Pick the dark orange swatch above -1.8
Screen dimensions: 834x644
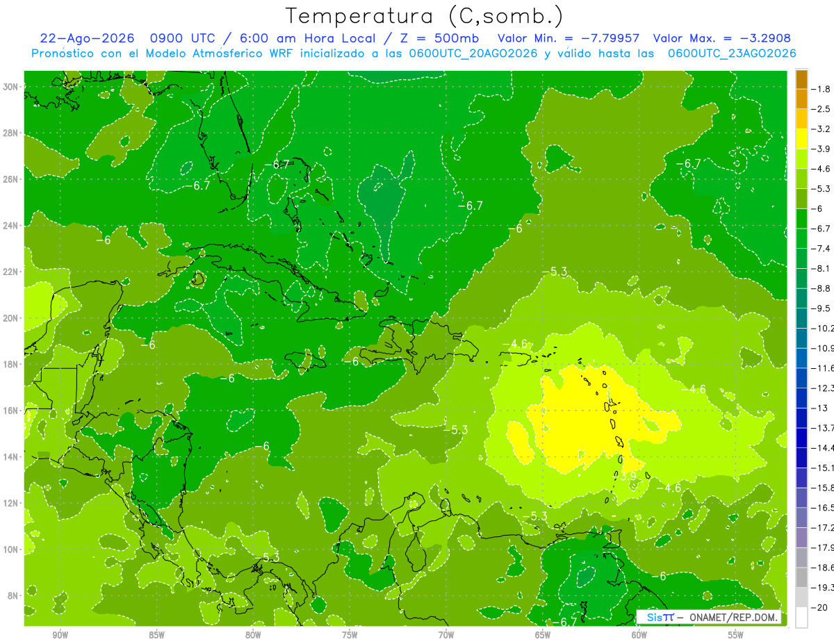pos(801,79)
